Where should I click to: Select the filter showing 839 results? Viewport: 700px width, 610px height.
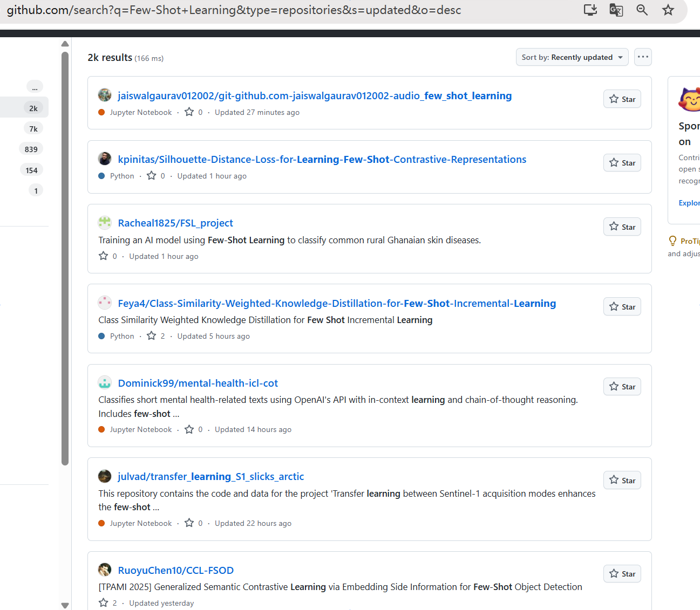pyautogui.click(x=31, y=149)
